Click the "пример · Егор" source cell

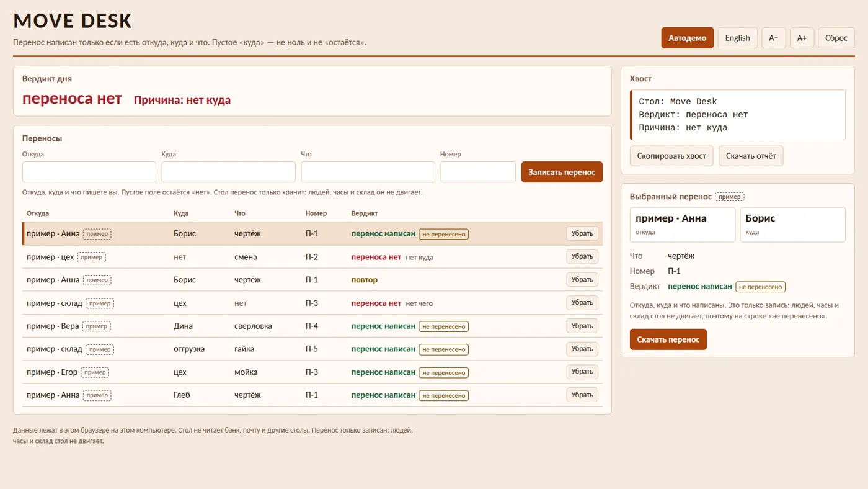[52, 372]
